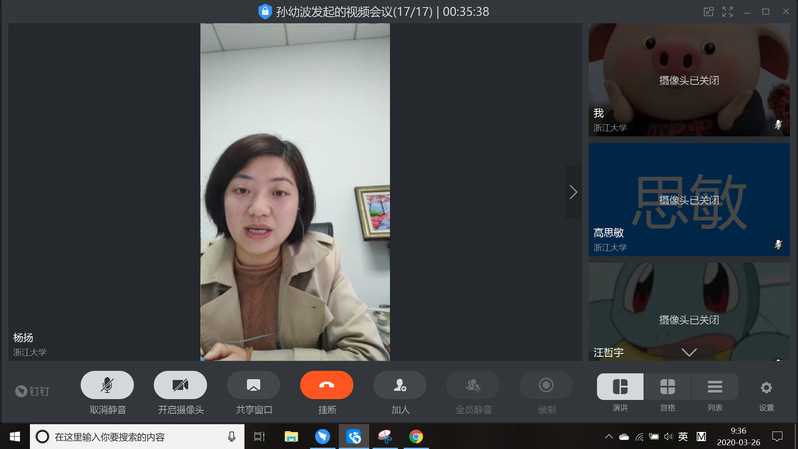798x449 pixels.
Task: Switch to 演讲 speaker view
Action: [x=620, y=387]
